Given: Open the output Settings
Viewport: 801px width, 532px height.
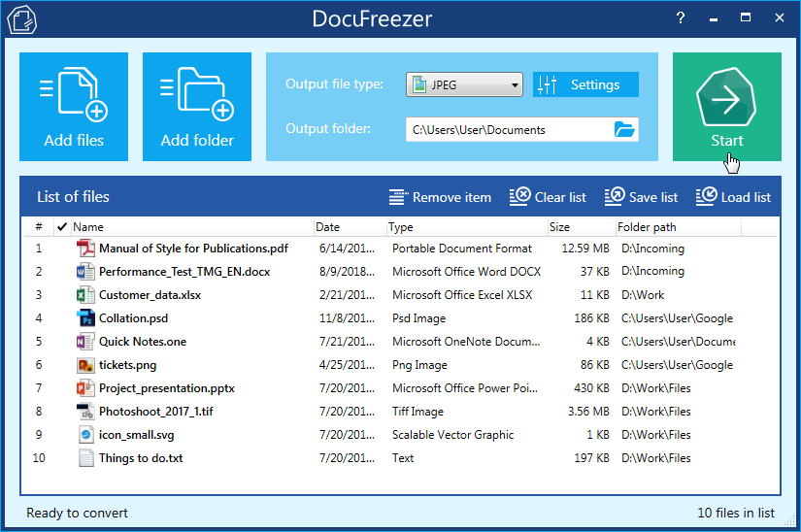Looking at the screenshot, I should pyautogui.click(x=585, y=84).
